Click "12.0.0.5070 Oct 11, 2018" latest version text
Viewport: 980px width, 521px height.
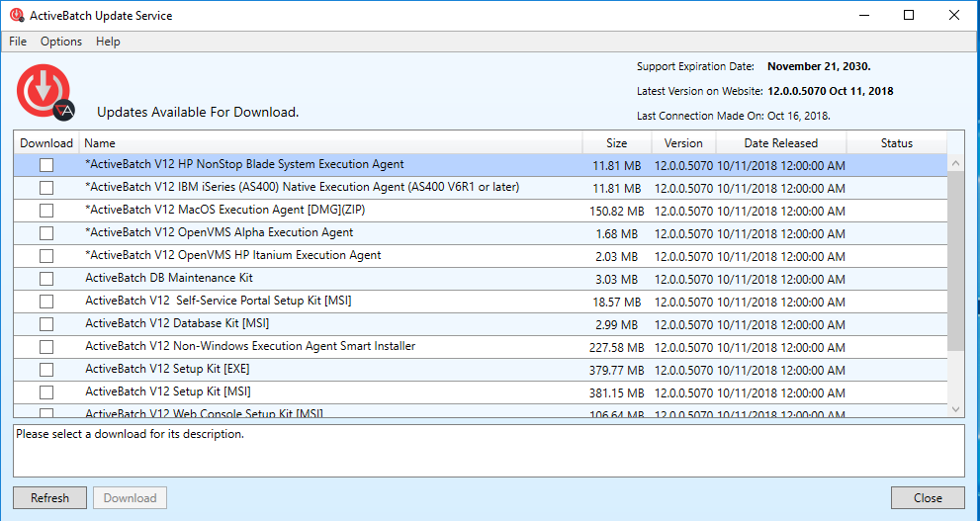point(830,91)
